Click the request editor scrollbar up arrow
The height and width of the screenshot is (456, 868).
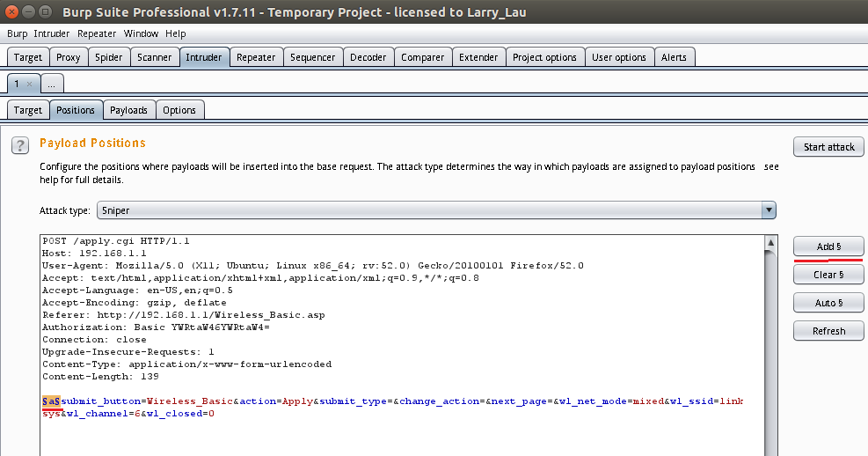770,242
